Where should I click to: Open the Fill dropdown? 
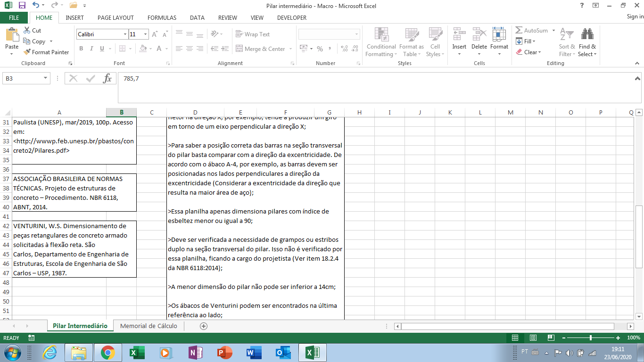[x=526, y=41]
